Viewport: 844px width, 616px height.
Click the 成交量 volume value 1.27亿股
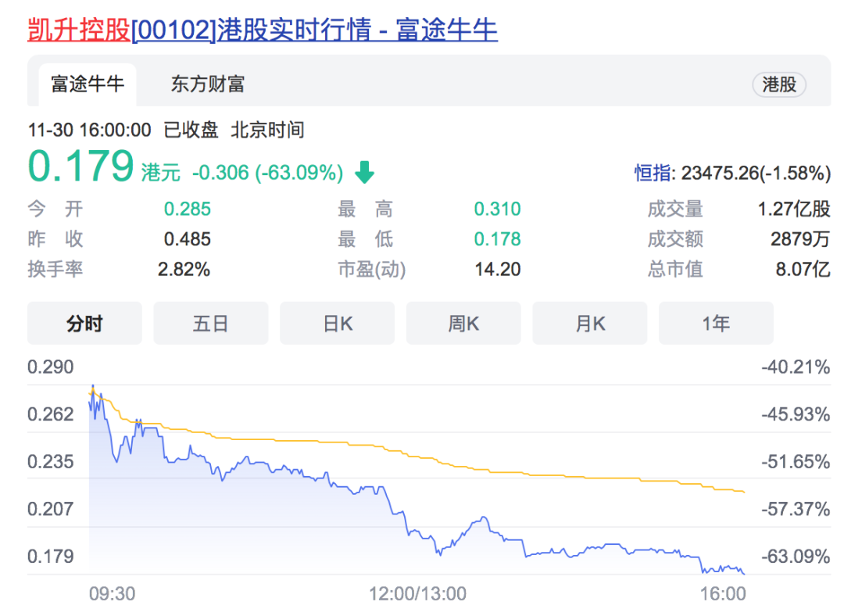793,209
